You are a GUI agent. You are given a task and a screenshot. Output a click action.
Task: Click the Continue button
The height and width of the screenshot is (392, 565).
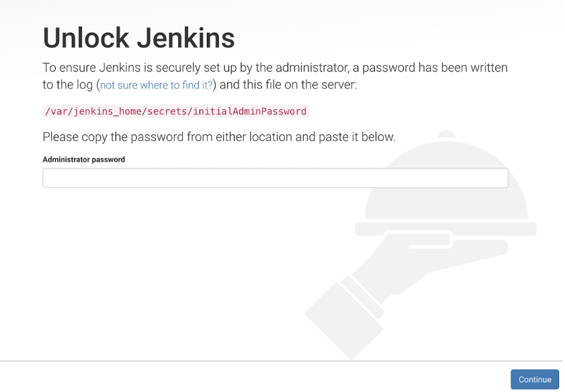(x=535, y=379)
